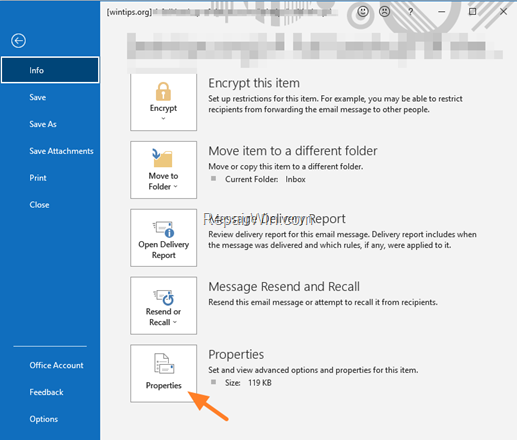The image size is (517, 440).
Task: Send a smile with the happy face icon
Action: click(x=363, y=12)
